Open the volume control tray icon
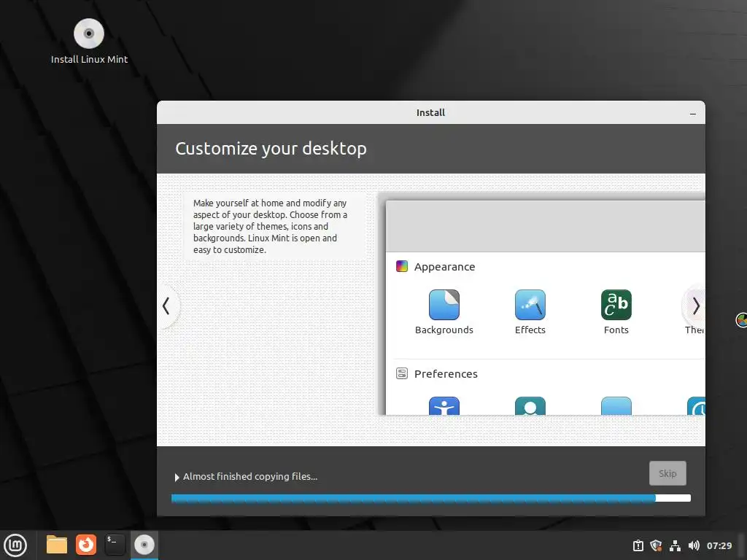The width and height of the screenshot is (747, 560). coord(694,545)
